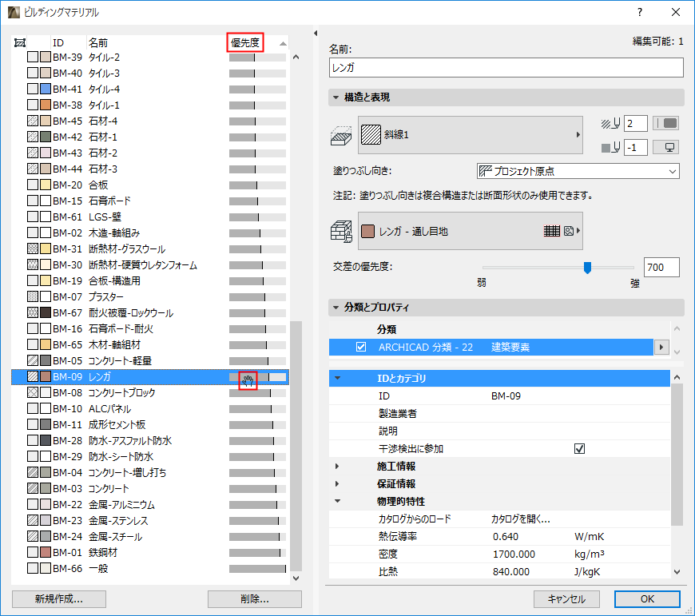
Task: Click the hatch icon for BM-67 耐火被覆-ロックウール
Action: [33, 313]
